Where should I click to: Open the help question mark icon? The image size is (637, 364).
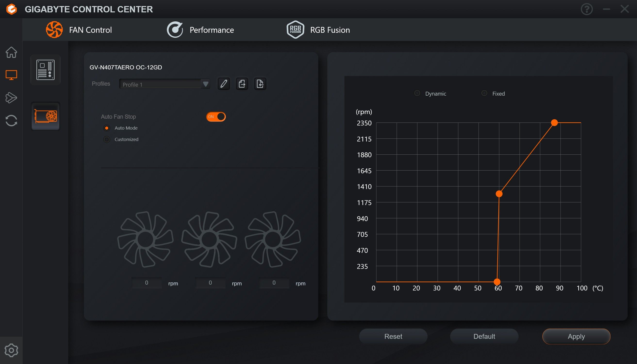pyautogui.click(x=587, y=9)
